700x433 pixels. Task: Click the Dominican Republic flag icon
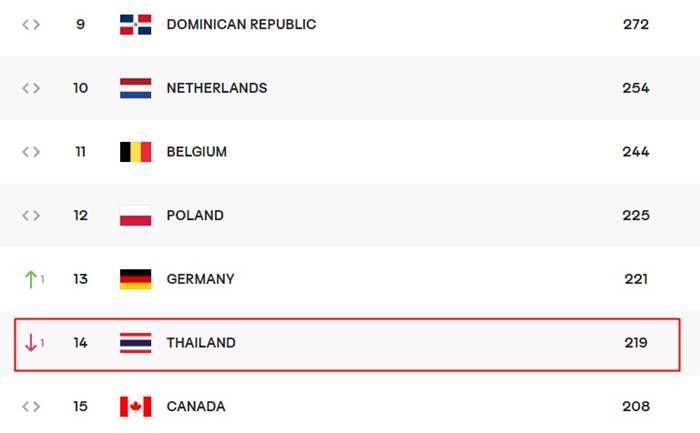(135, 24)
